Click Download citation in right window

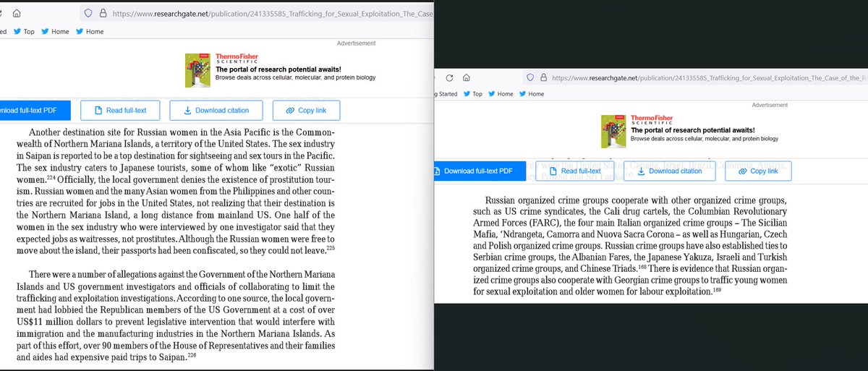669,171
